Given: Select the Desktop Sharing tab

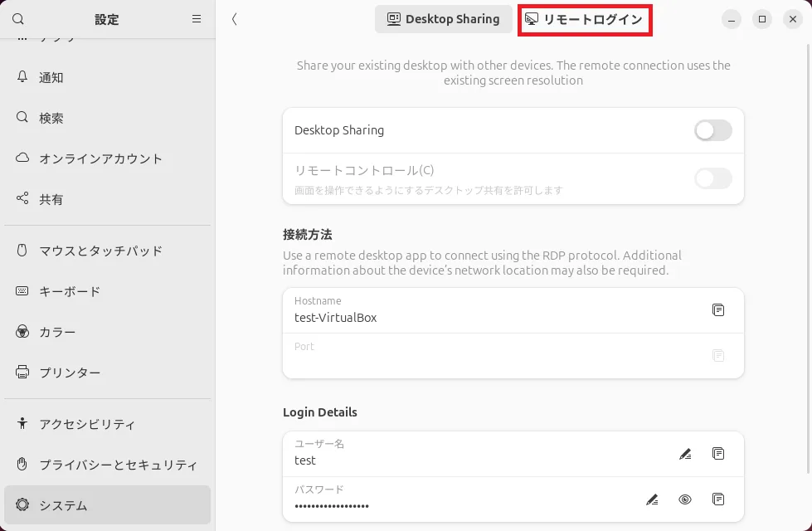Looking at the screenshot, I should click(x=444, y=19).
